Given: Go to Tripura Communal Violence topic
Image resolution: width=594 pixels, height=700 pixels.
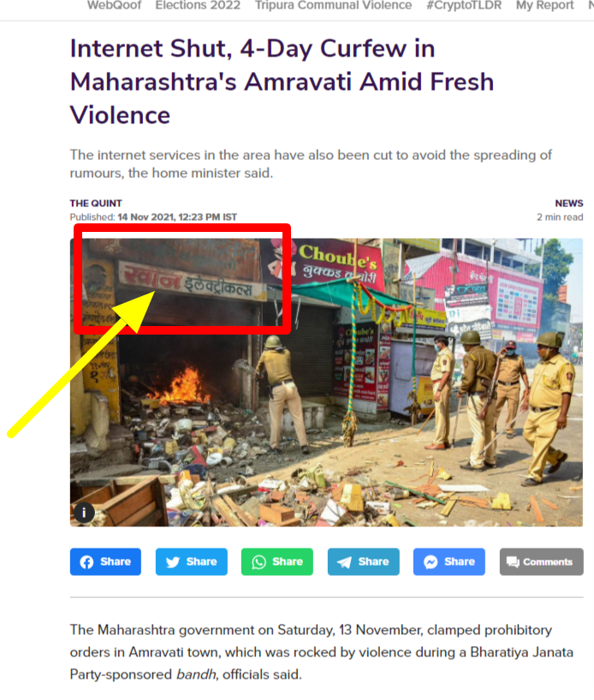Looking at the screenshot, I should pos(333,5).
